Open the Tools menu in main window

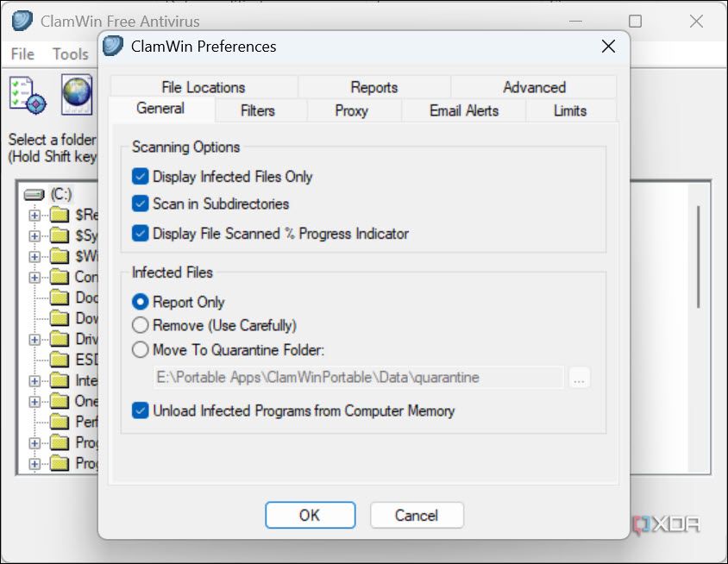[x=71, y=54]
